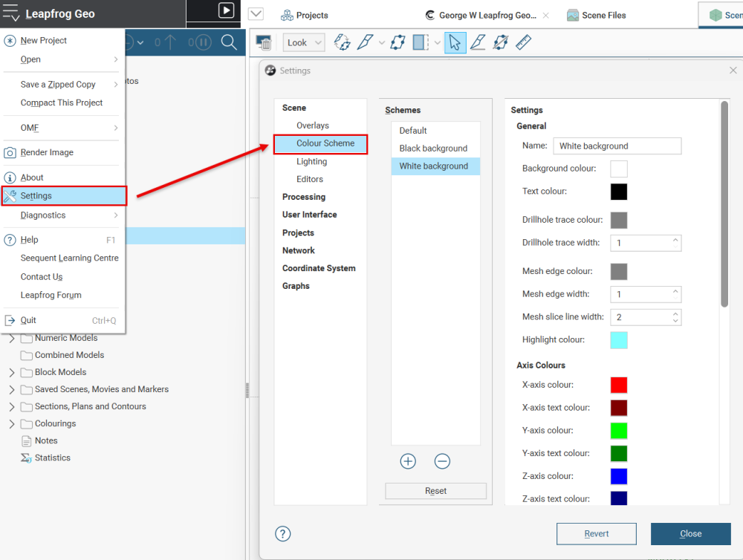Viewport: 743px width, 560px height.
Task: Click the Statistics sigma icon
Action: pyautogui.click(x=26, y=458)
